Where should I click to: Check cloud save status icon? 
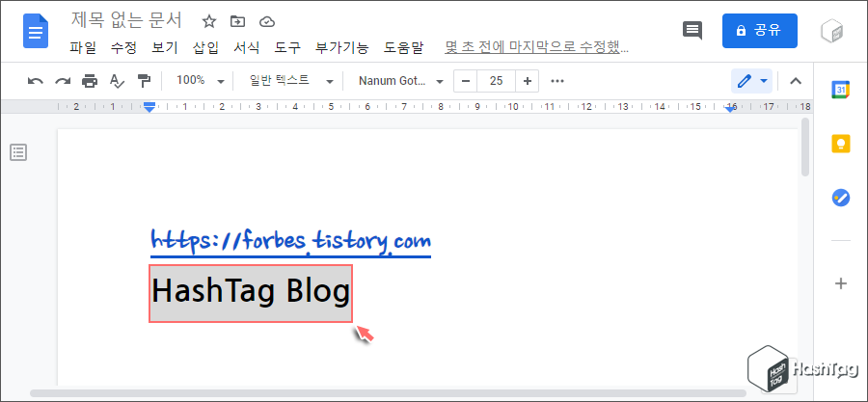pos(267,21)
